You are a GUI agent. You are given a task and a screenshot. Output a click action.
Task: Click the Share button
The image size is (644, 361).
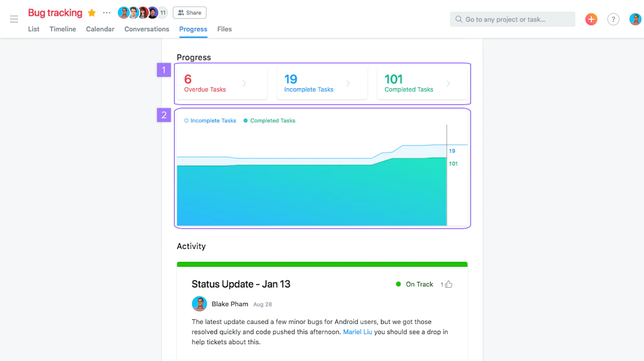pyautogui.click(x=190, y=13)
